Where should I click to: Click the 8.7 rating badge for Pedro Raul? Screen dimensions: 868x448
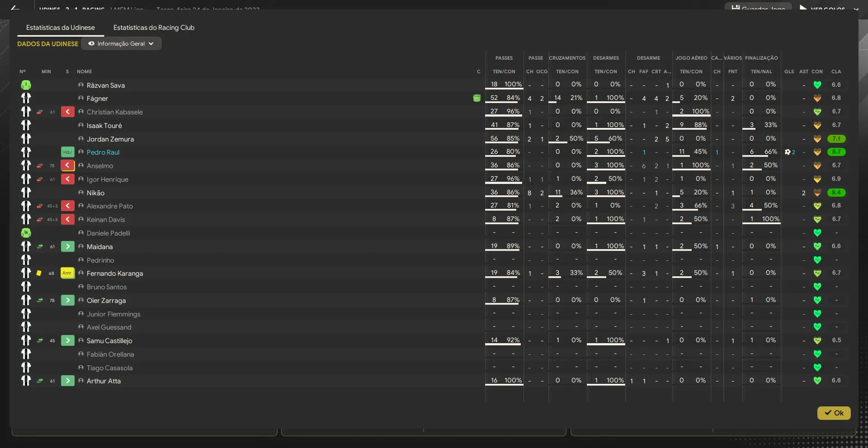pos(836,152)
